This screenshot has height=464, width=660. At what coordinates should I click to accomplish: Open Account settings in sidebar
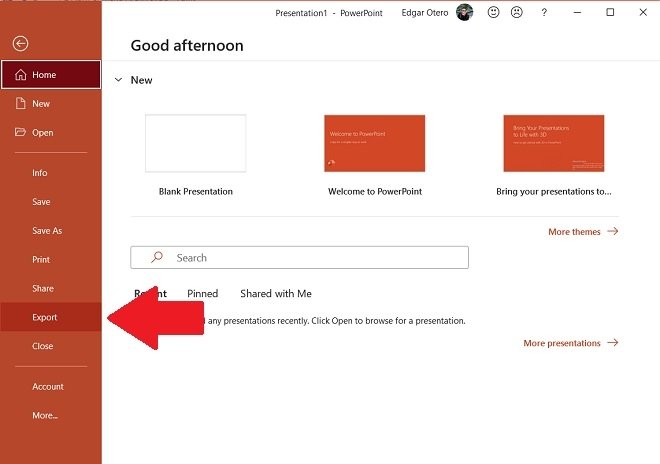click(x=51, y=387)
